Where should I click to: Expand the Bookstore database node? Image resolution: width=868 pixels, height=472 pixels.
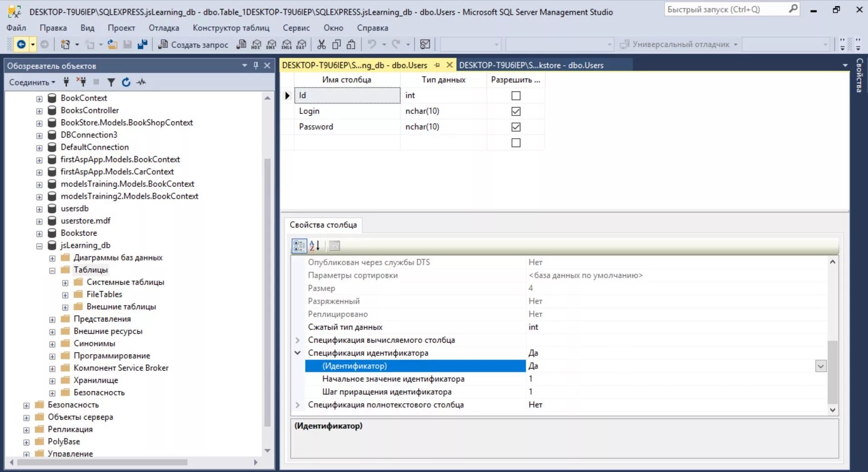(x=39, y=234)
